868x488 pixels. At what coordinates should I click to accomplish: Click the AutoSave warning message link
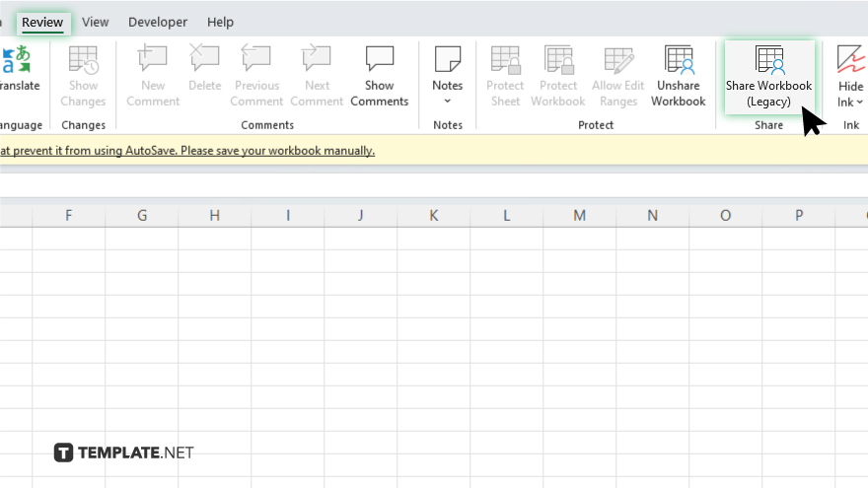[x=186, y=151]
